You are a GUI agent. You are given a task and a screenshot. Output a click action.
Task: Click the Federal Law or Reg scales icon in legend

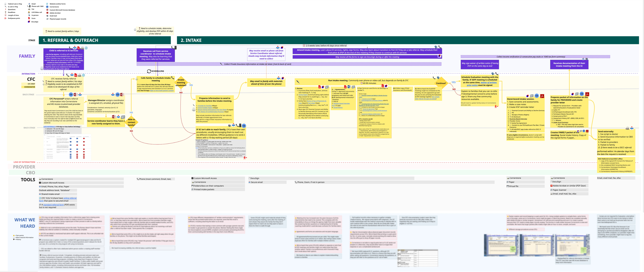tap(5, 4)
